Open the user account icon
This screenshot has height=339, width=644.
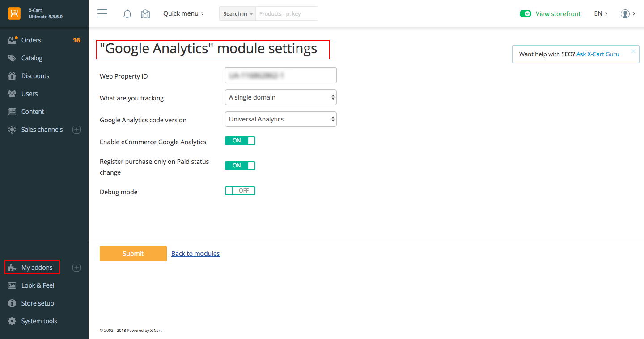click(x=625, y=13)
